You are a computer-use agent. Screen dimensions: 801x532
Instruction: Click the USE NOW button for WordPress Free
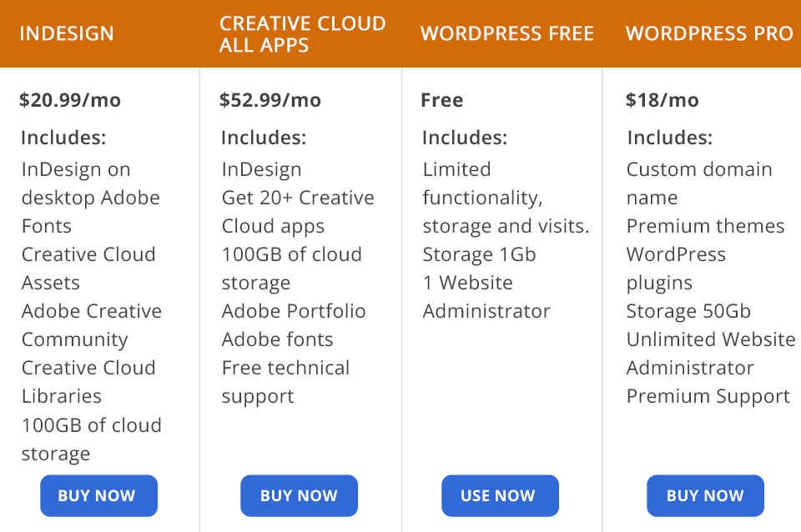coord(499,495)
